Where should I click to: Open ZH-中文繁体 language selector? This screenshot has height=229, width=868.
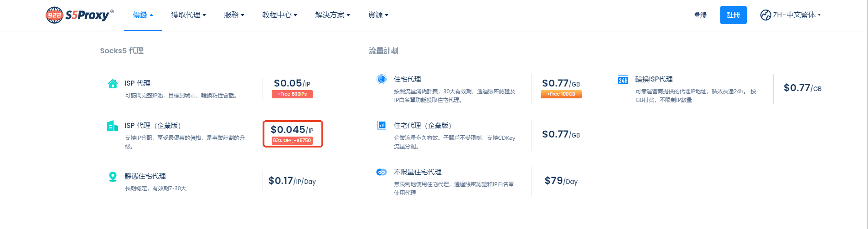coord(790,15)
